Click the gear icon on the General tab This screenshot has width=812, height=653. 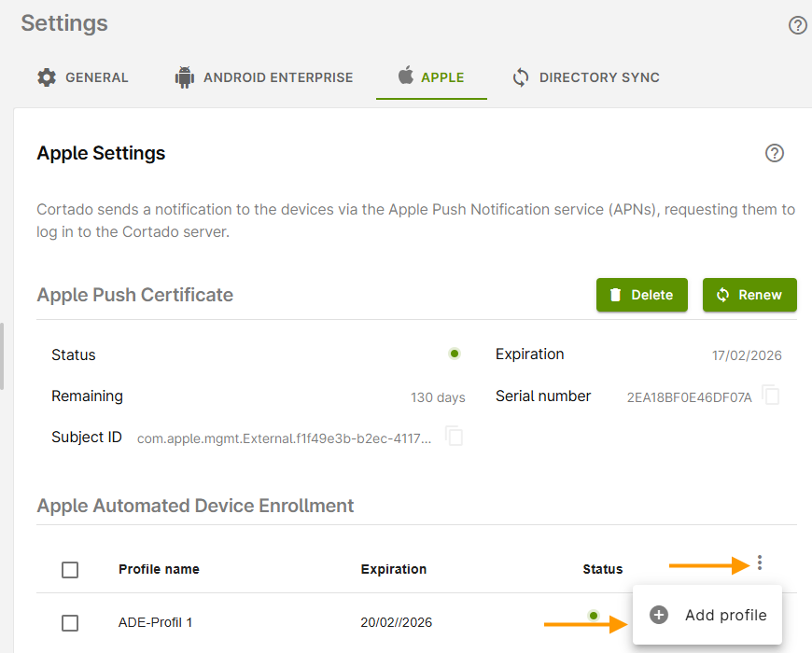click(47, 77)
